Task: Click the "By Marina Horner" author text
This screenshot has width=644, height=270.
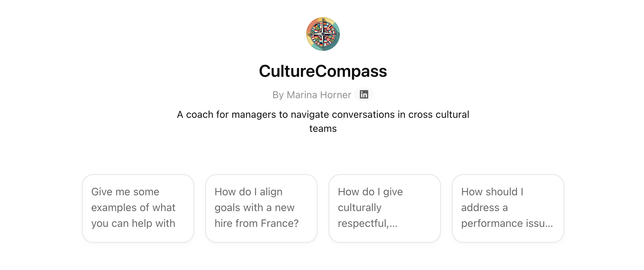Action: (x=311, y=95)
